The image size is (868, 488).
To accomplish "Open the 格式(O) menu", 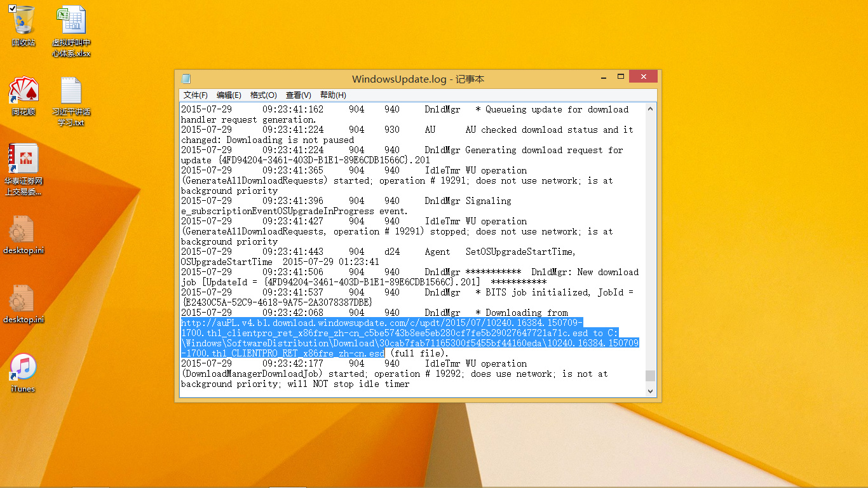I will click(263, 95).
